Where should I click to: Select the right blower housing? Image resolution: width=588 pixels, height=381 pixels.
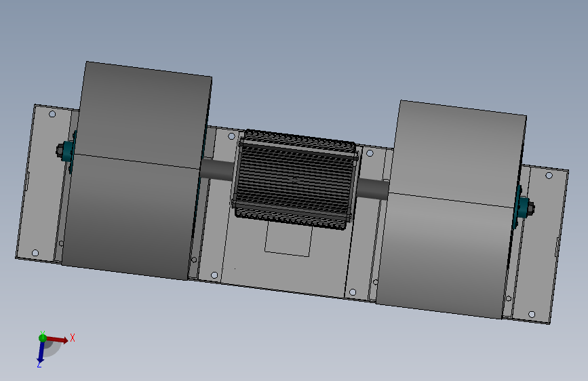(x=451, y=210)
